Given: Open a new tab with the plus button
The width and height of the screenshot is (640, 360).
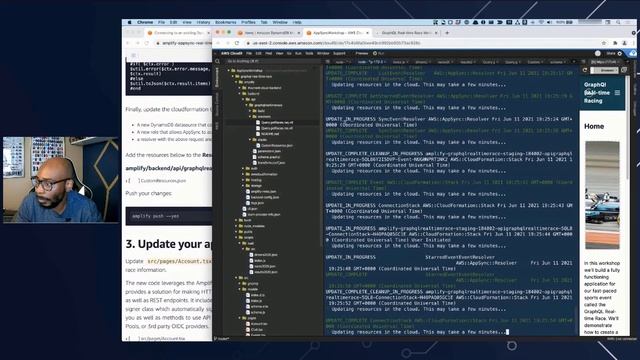Looking at the screenshot, I should pos(447,33).
